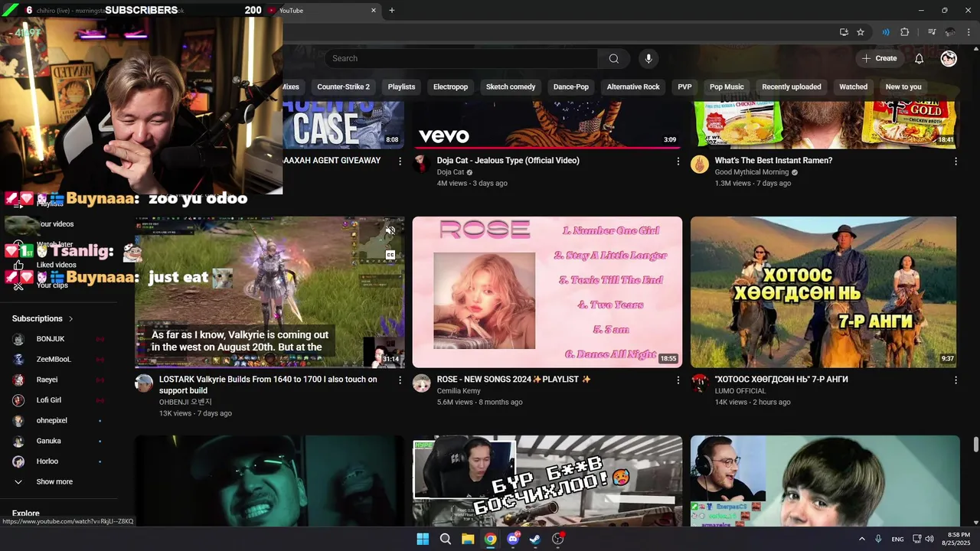Open the blue sound-wave extension icon

click(x=885, y=32)
